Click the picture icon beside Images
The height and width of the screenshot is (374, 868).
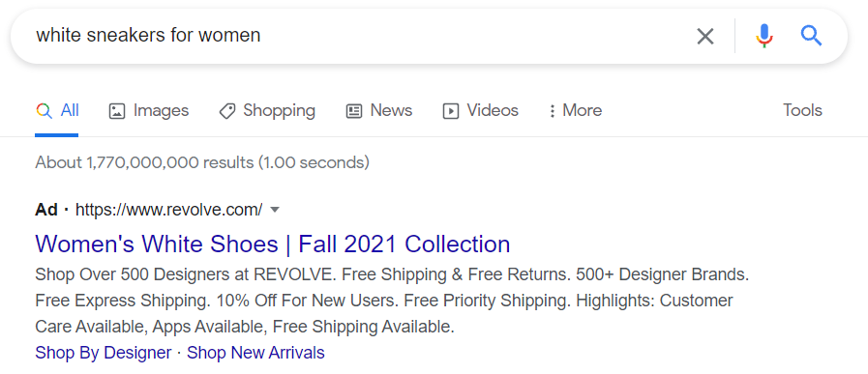pos(117,111)
